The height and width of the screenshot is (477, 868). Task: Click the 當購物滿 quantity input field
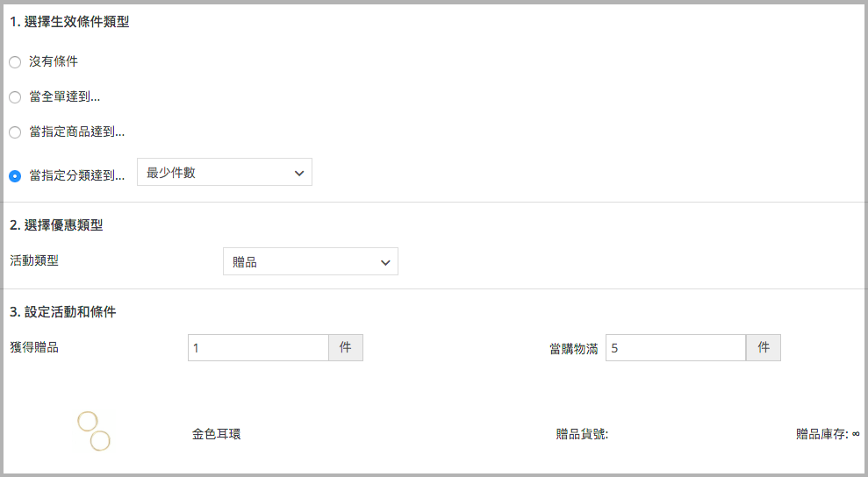tap(676, 347)
